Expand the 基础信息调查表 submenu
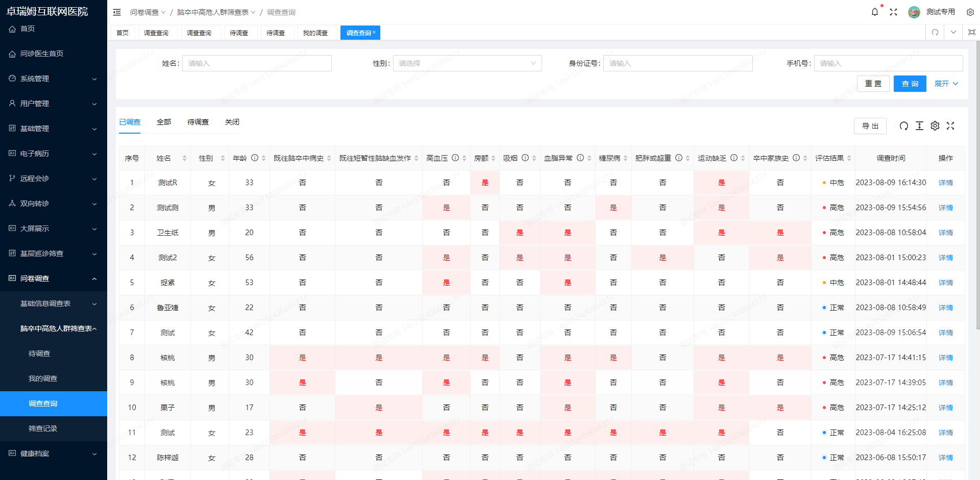Viewport: 980px width, 480px height. coord(54,304)
